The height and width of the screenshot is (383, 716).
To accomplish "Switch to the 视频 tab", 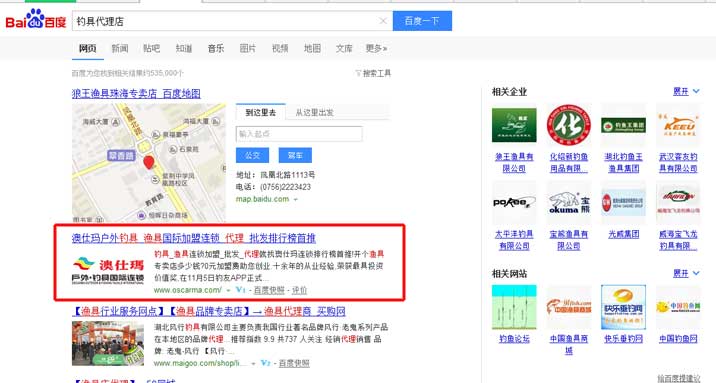I will point(280,48).
